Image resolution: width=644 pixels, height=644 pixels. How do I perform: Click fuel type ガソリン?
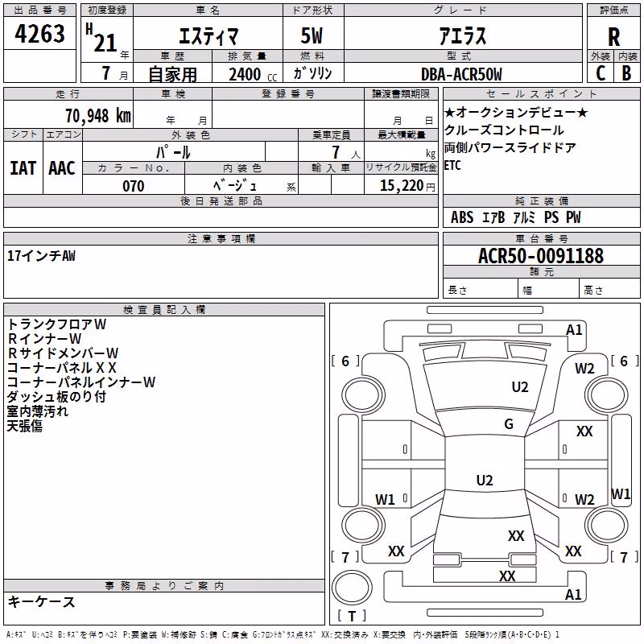click(x=312, y=73)
